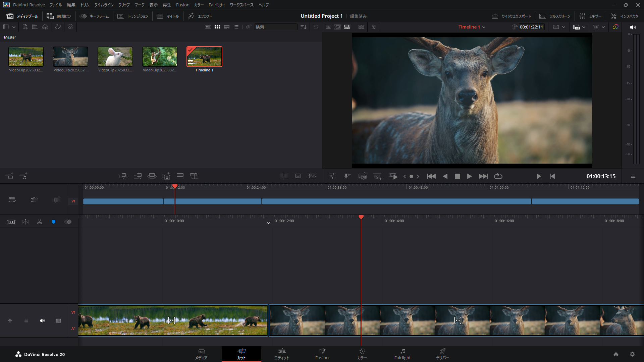Mute the V1 track audio
The width and height of the screenshot is (644, 362).
42,321
